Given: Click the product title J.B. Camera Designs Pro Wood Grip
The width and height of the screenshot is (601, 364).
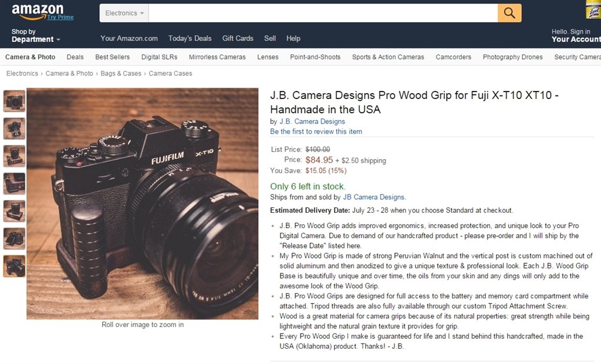Looking at the screenshot, I should pyautogui.click(x=414, y=102).
